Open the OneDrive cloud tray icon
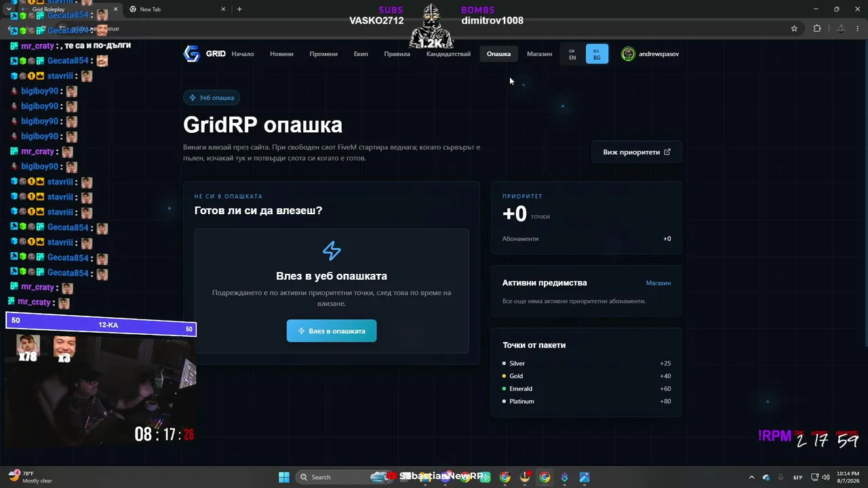 (x=766, y=477)
